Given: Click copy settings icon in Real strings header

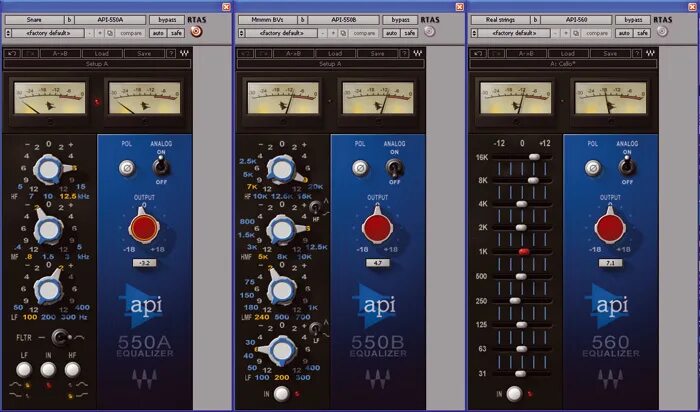Looking at the screenshot, I should click(x=576, y=33).
